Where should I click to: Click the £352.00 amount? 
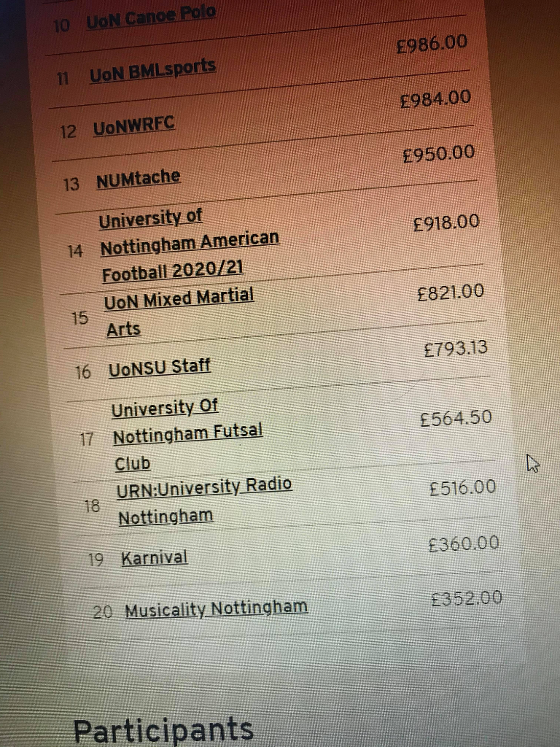(467, 599)
